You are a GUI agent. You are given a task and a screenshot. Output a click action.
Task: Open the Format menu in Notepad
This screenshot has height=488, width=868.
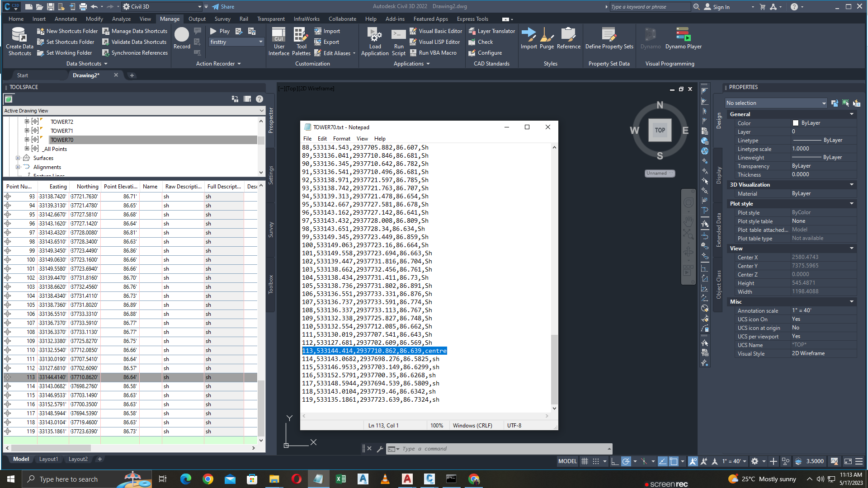[x=341, y=139]
